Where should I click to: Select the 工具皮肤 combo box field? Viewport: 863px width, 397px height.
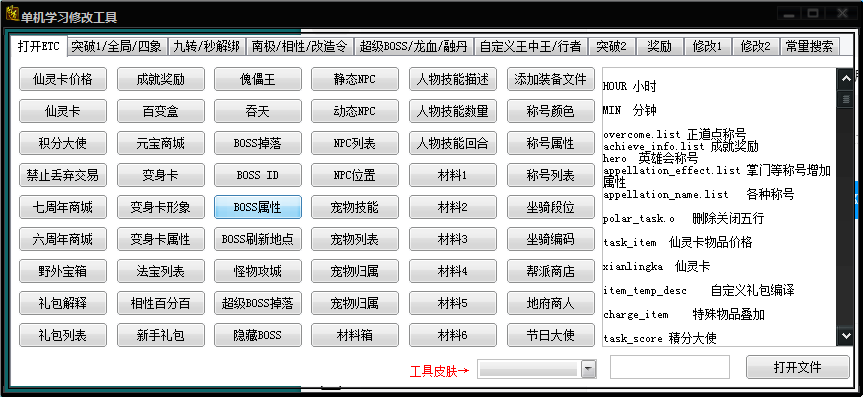click(x=537, y=368)
